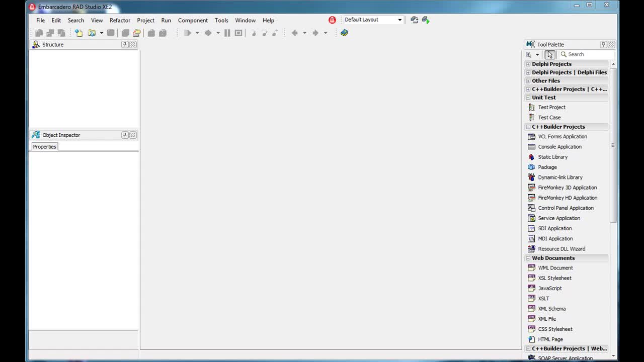
Task: Choose the XSL Stylesheet icon
Action: coord(531,278)
